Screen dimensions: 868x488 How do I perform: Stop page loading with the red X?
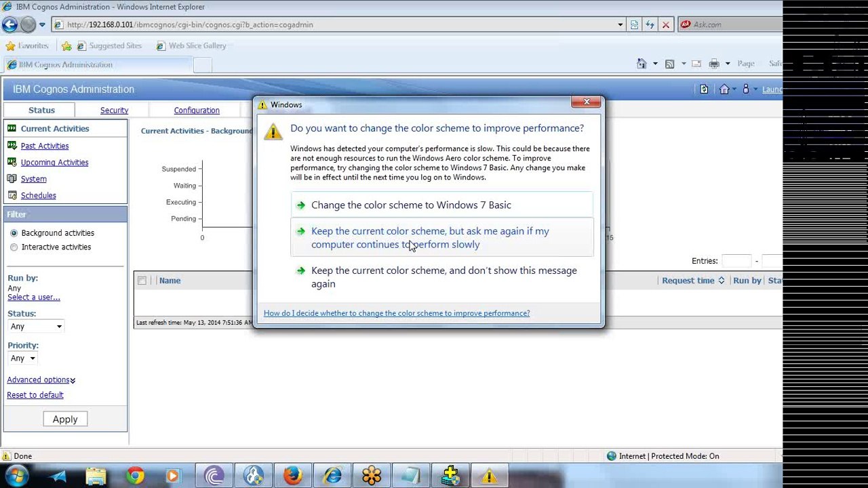pos(665,24)
